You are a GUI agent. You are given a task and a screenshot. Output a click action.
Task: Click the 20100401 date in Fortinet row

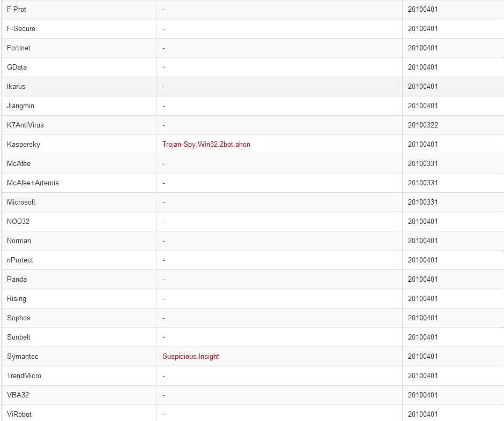[x=423, y=48]
